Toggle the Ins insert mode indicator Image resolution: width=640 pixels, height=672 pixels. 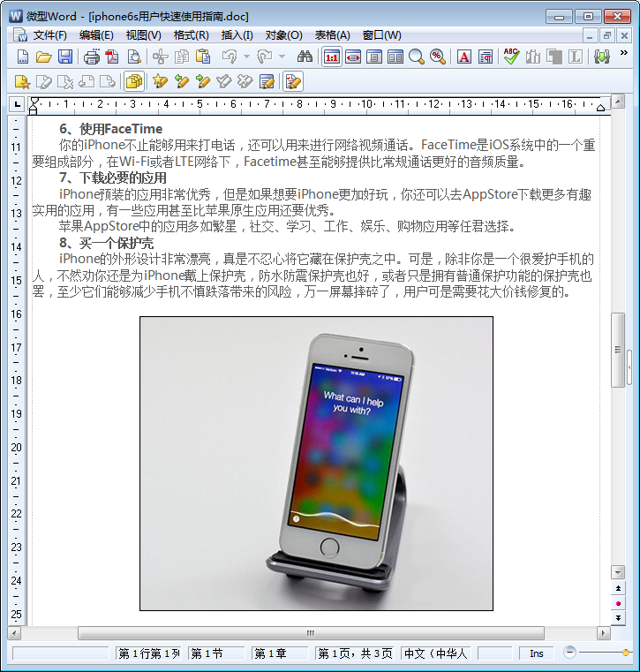(537, 653)
